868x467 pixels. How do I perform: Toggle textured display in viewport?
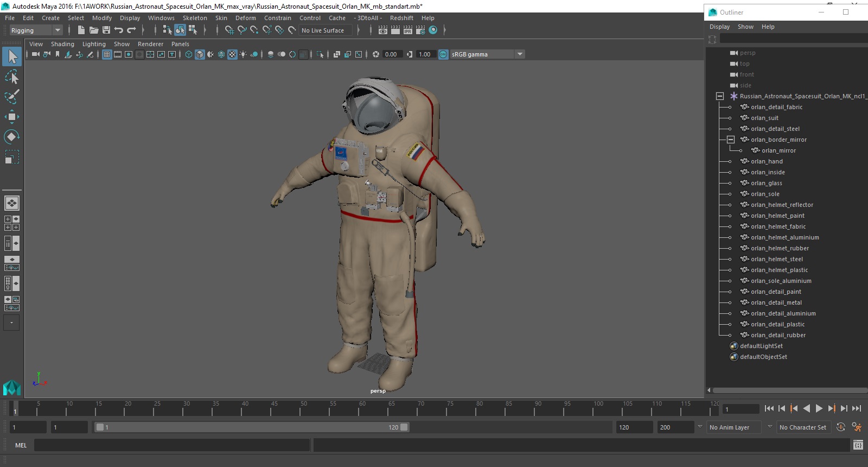pos(232,54)
